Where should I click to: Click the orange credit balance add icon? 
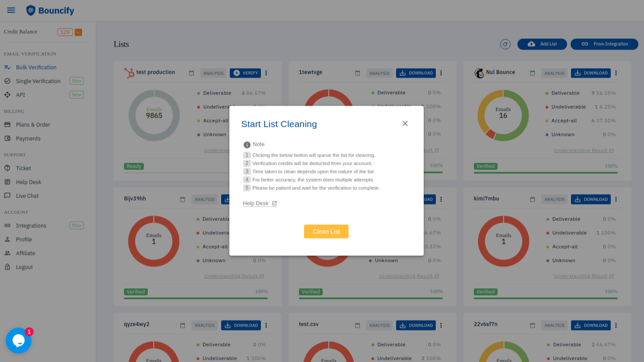tap(78, 32)
